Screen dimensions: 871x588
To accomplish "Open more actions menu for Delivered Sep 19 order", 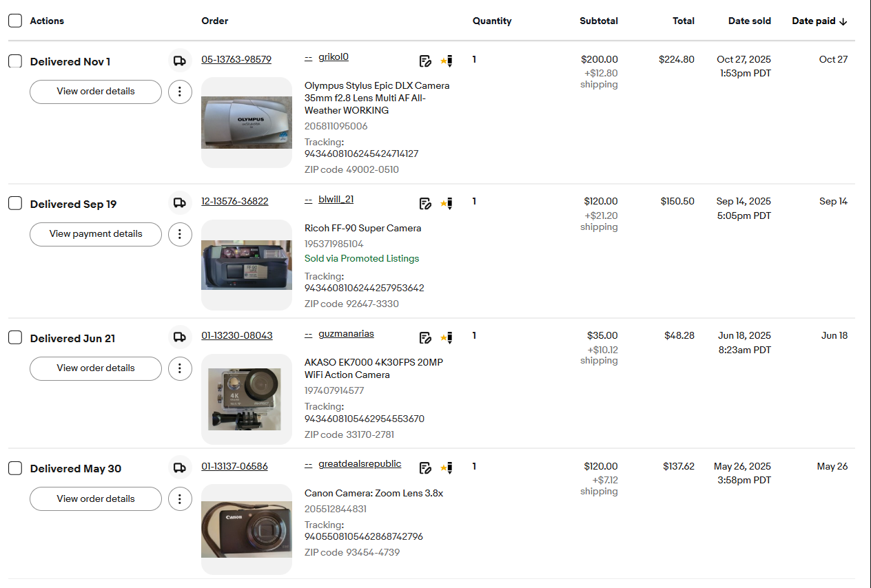I will 180,234.
